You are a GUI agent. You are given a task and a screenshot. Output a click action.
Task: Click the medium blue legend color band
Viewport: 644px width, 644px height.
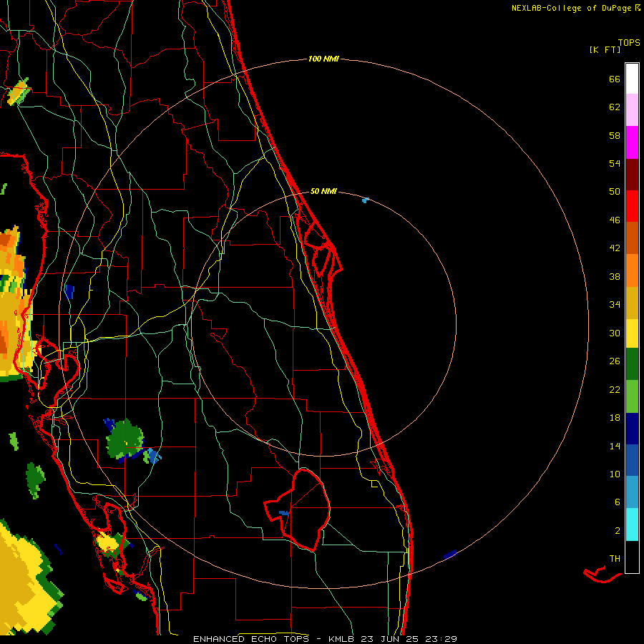pos(632,460)
